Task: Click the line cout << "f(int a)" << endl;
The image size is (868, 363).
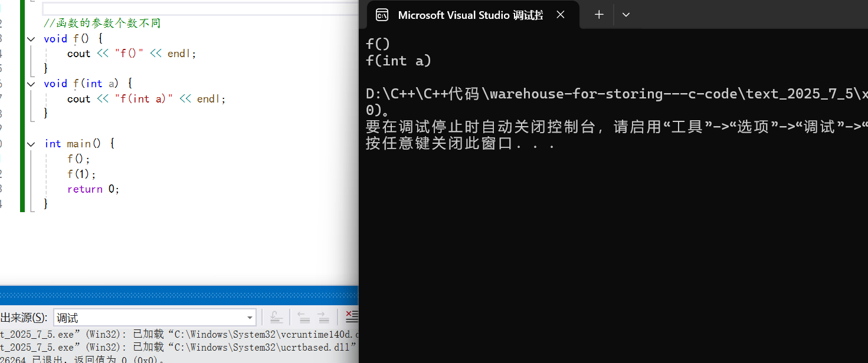Action: 146,99
